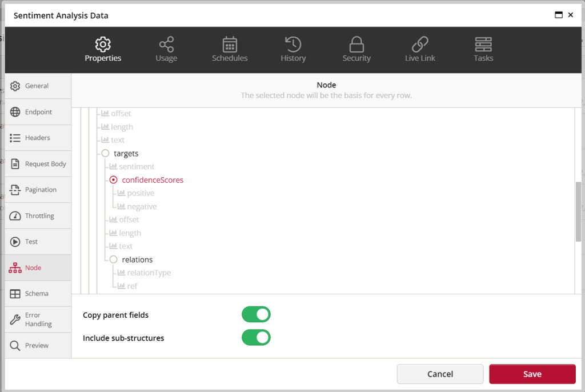The image size is (585, 392).
Task: Click the Node hierarchy icon
Action: (15, 267)
